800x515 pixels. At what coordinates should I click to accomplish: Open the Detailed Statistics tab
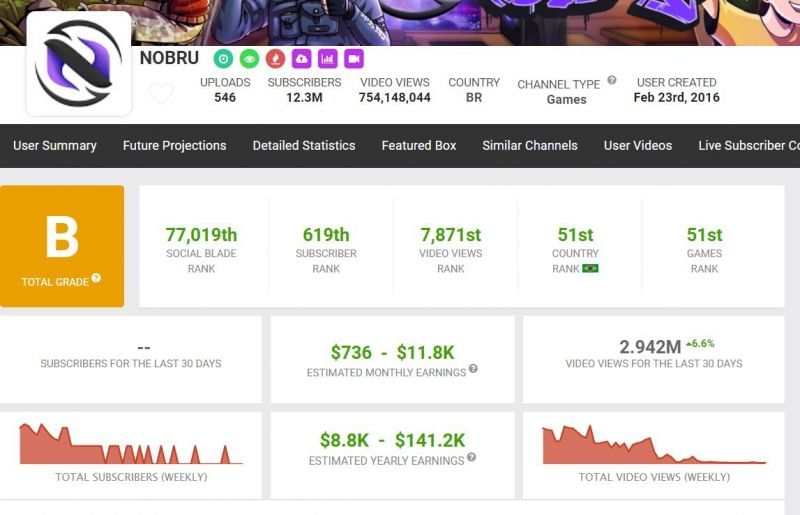pyautogui.click(x=303, y=146)
